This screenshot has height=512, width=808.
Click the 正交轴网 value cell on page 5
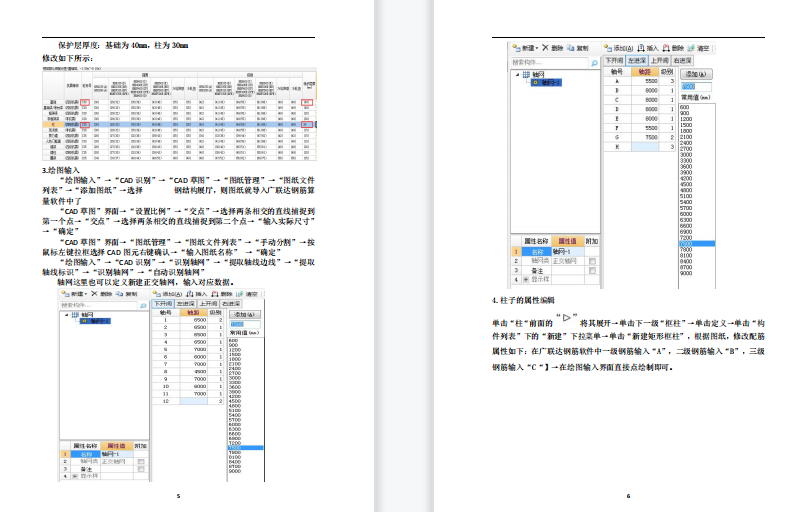tap(117, 462)
